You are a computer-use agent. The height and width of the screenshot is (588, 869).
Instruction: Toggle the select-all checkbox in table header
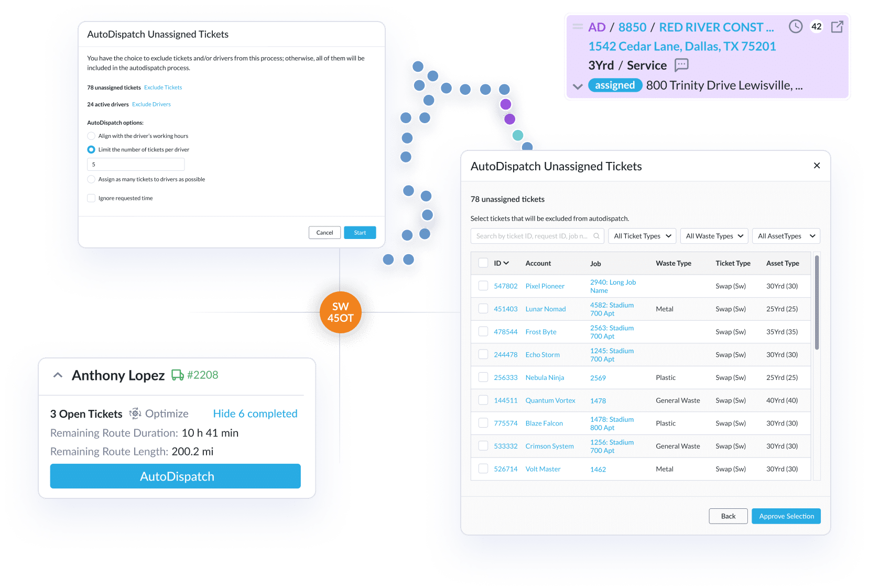point(483,263)
